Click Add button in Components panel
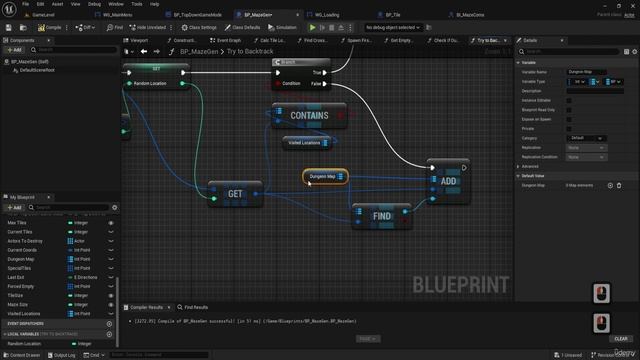This screenshot has width=640, height=360. [x=14, y=50]
